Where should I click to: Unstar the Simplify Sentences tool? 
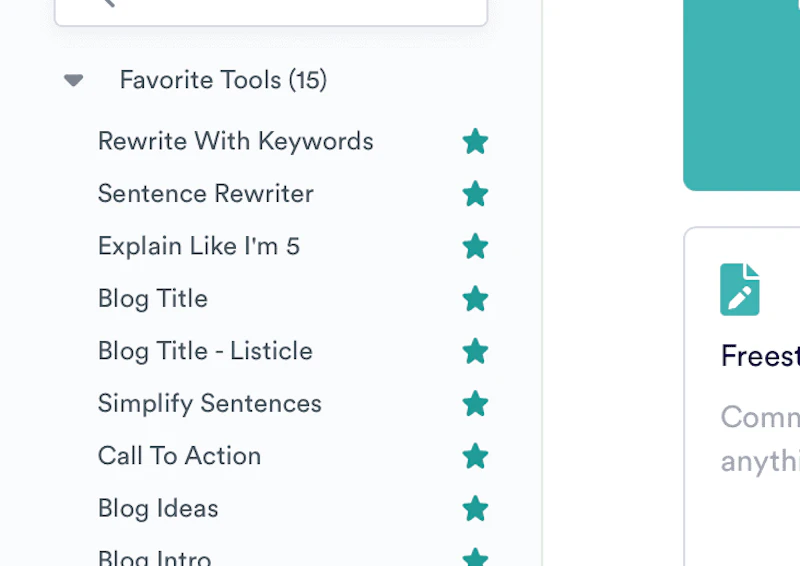click(475, 403)
